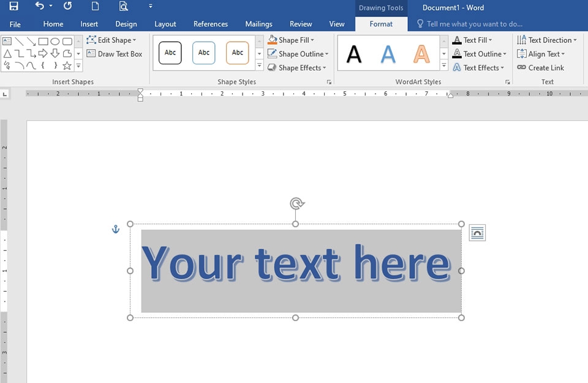The image size is (588, 383).
Task: Click the Tell me what you want search box
Action: 474,24
